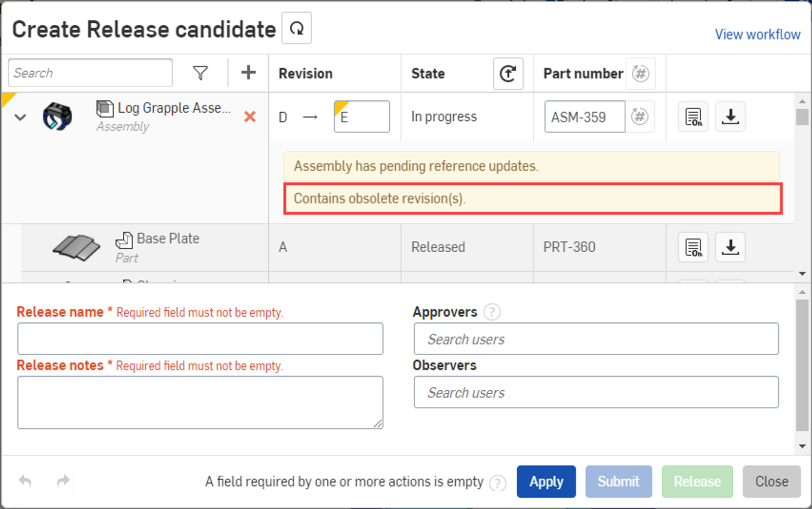This screenshot has height=509, width=812.
Task: Open the View workflow link
Action: [757, 35]
